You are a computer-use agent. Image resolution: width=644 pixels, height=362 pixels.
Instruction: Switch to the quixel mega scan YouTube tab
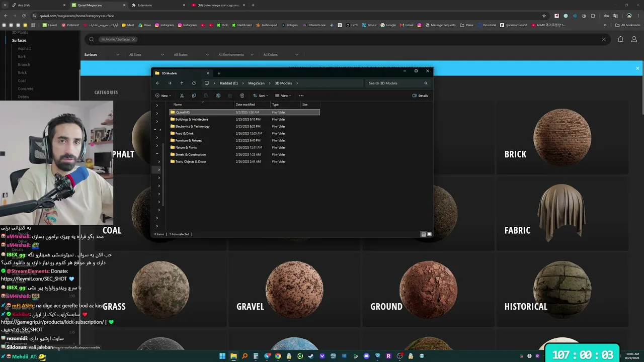[218, 5]
